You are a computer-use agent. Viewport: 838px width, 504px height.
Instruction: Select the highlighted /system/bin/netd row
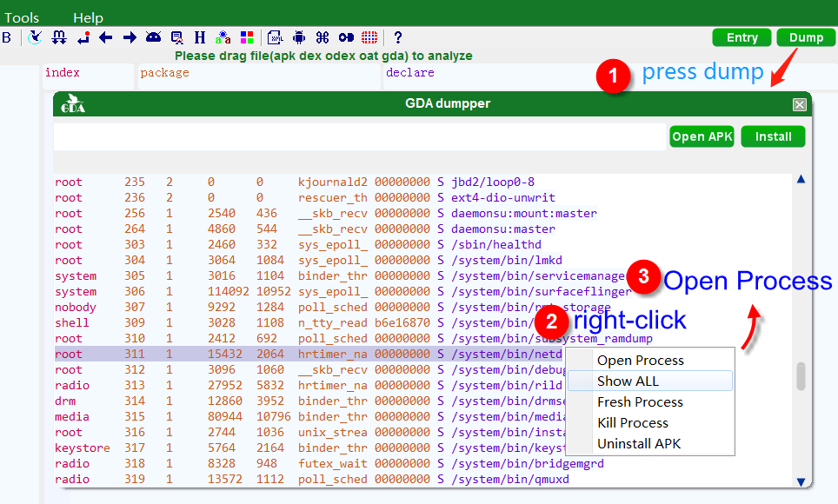[x=309, y=354]
